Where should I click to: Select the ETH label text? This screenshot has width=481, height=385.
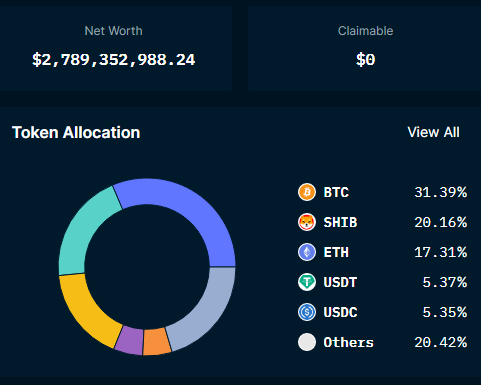click(x=336, y=252)
